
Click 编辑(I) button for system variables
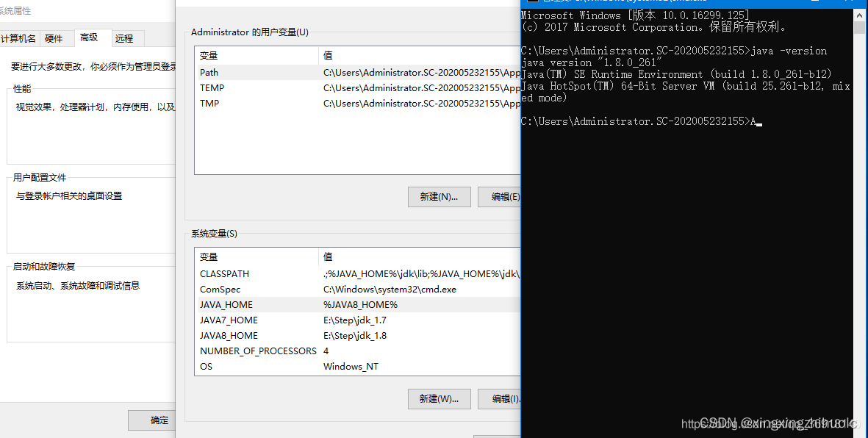[x=500, y=399]
